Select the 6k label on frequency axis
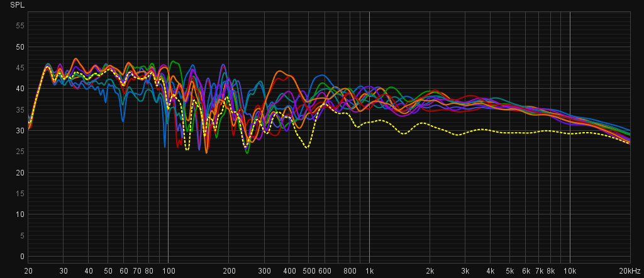This screenshot has width=644, height=278. pos(526,271)
